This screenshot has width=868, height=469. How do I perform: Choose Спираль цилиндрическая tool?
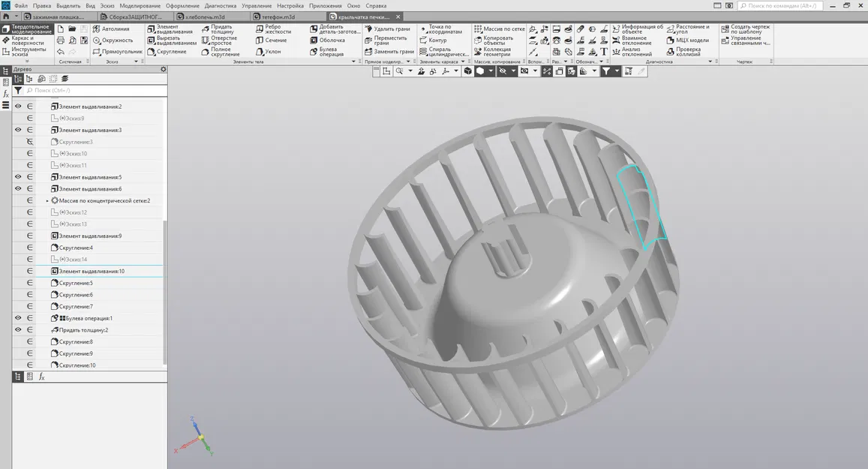coord(445,52)
